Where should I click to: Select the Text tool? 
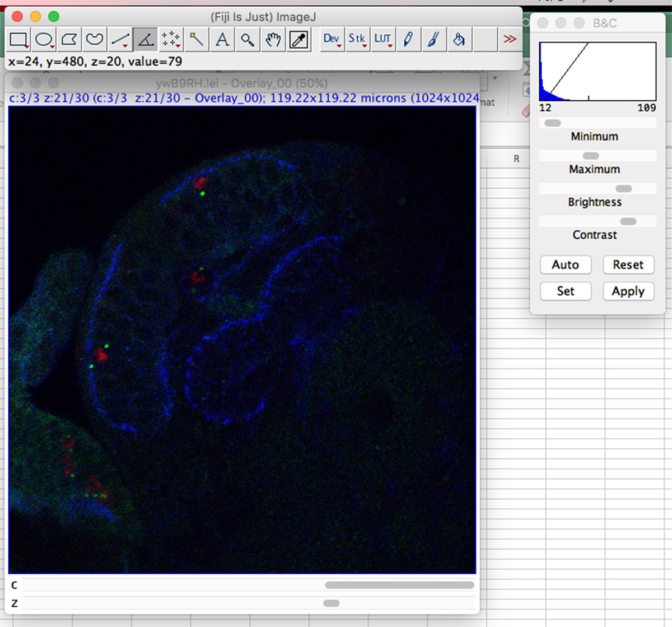click(x=222, y=39)
